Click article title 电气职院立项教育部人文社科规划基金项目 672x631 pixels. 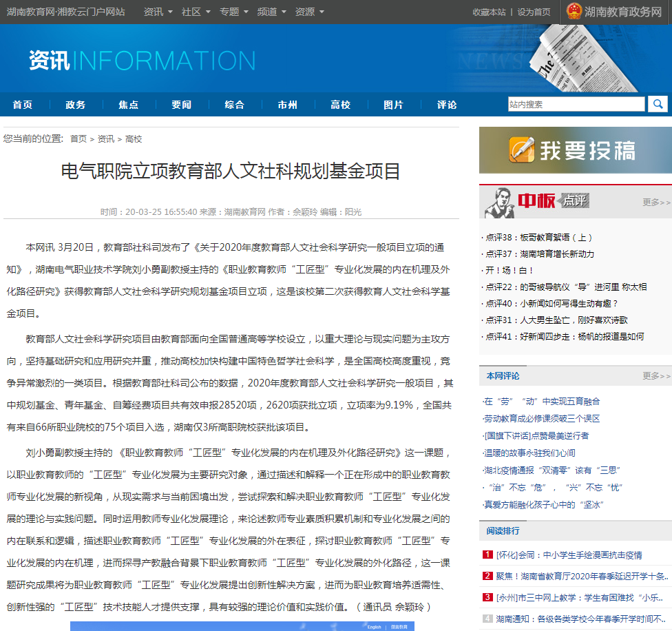[231, 171]
